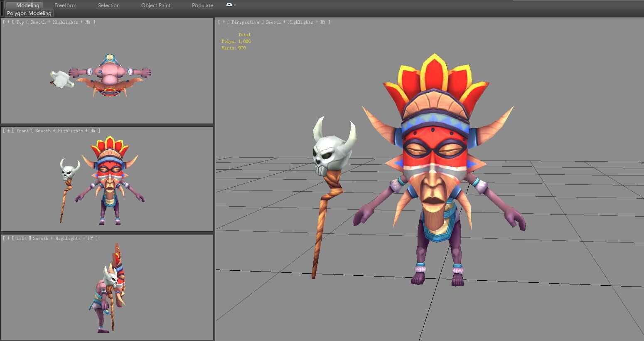Image resolution: width=644 pixels, height=341 pixels.
Task: Click the yellow Total statistics label
Action: click(x=244, y=35)
